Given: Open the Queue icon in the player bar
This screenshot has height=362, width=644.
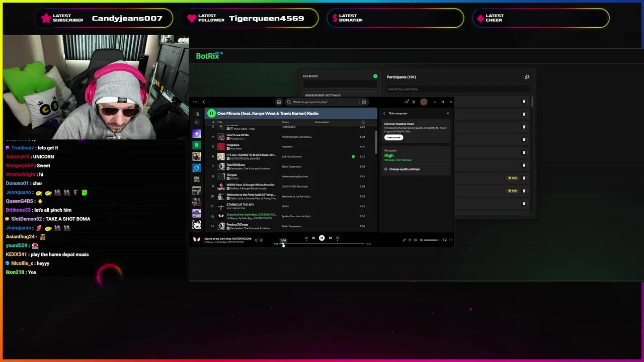Looking at the screenshot, I should (410, 240).
